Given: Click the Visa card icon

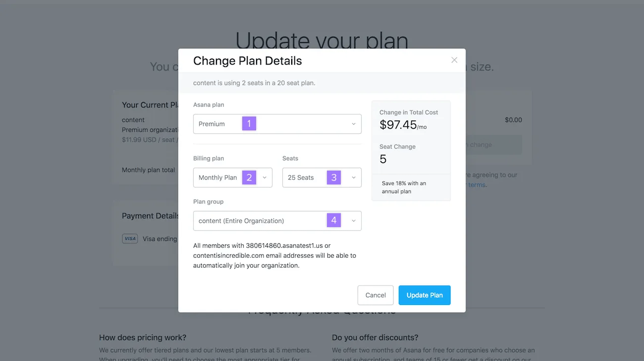Looking at the screenshot, I should pos(130,239).
